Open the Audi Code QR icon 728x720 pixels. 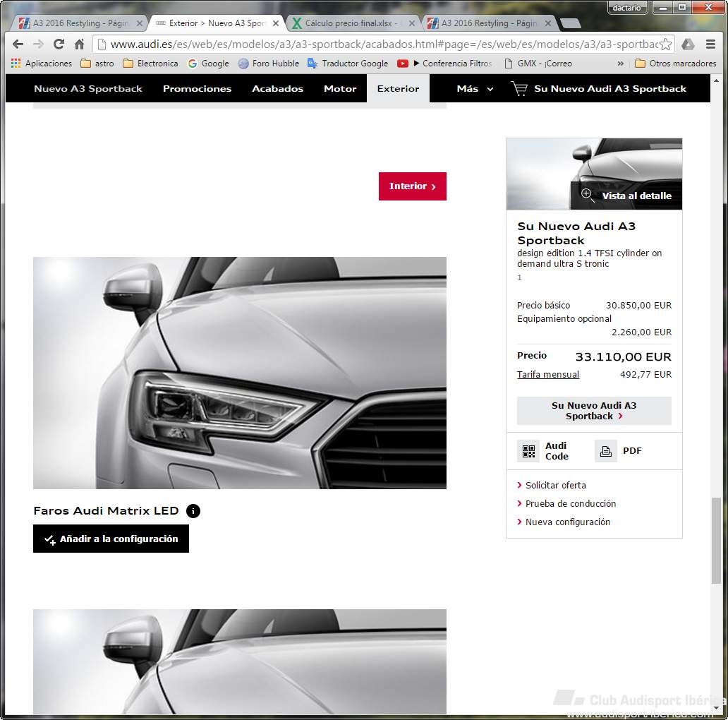[528, 451]
